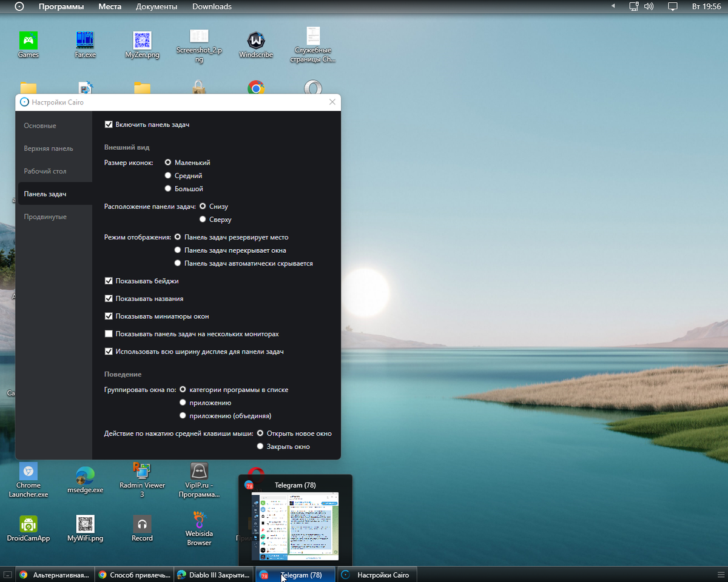Switch to Diablo III Закрыти... taskbar window
The image size is (728, 582).
pos(213,575)
